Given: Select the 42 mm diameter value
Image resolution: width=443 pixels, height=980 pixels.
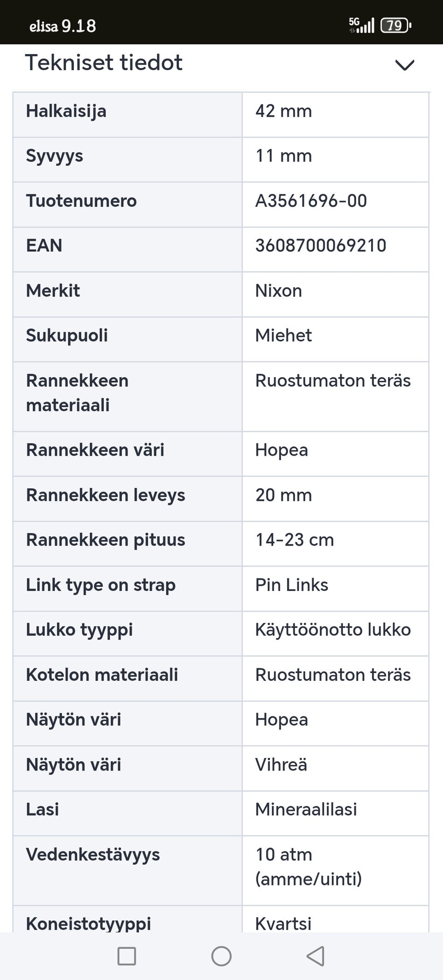Looking at the screenshot, I should (x=284, y=111).
